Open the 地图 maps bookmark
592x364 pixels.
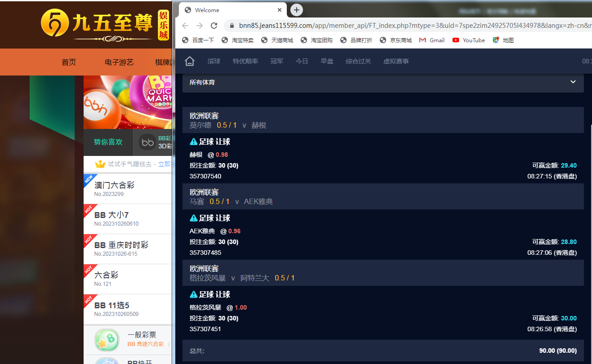point(503,40)
